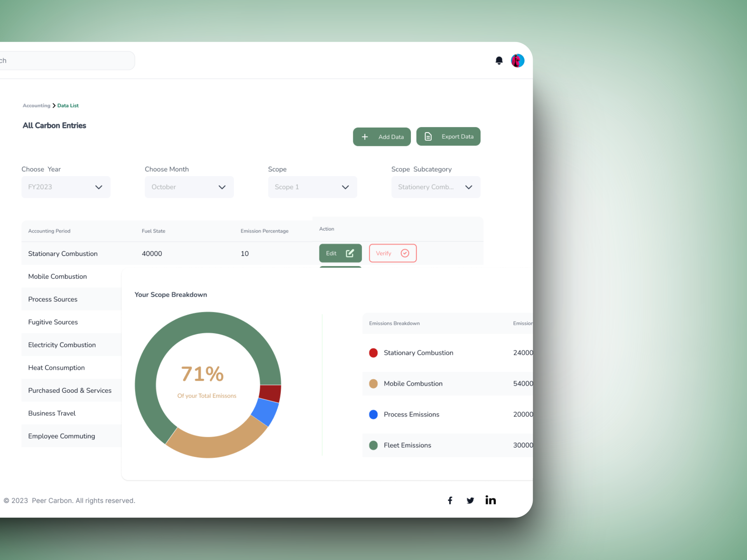Click the Accounting breadcrumb link
The image size is (747, 560).
(36, 105)
